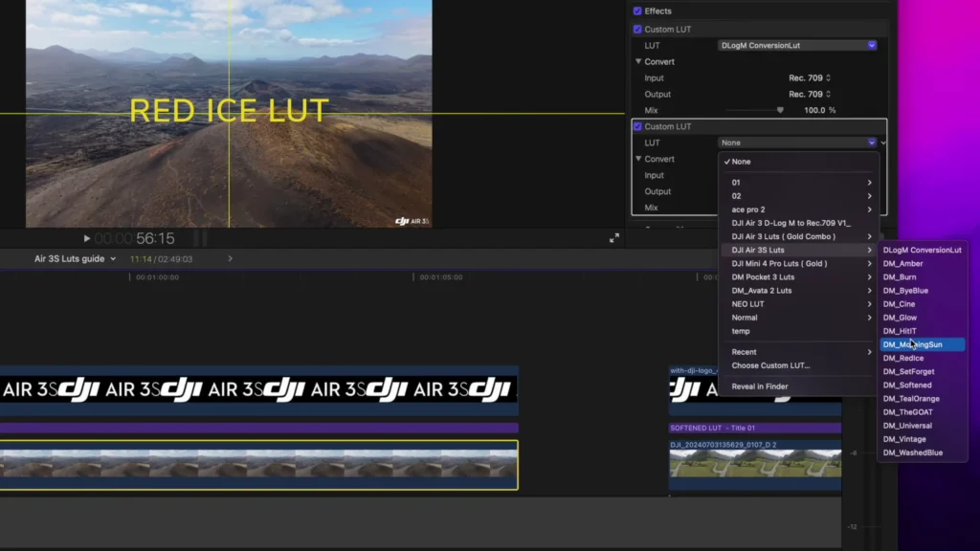Image resolution: width=980 pixels, height=551 pixels.
Task: Click the RED ICE LUT title in viewer
Action: tap(229, 111)
